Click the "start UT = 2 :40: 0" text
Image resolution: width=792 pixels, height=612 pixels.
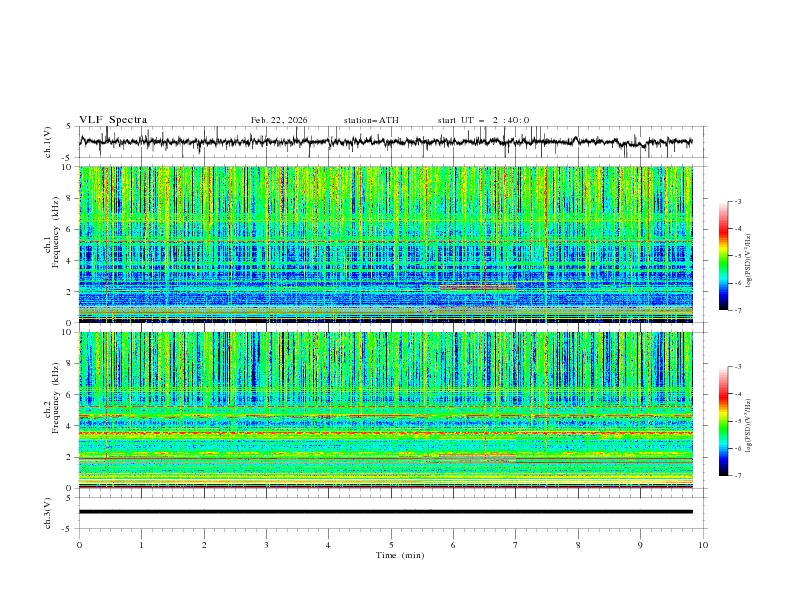(483, 120)
